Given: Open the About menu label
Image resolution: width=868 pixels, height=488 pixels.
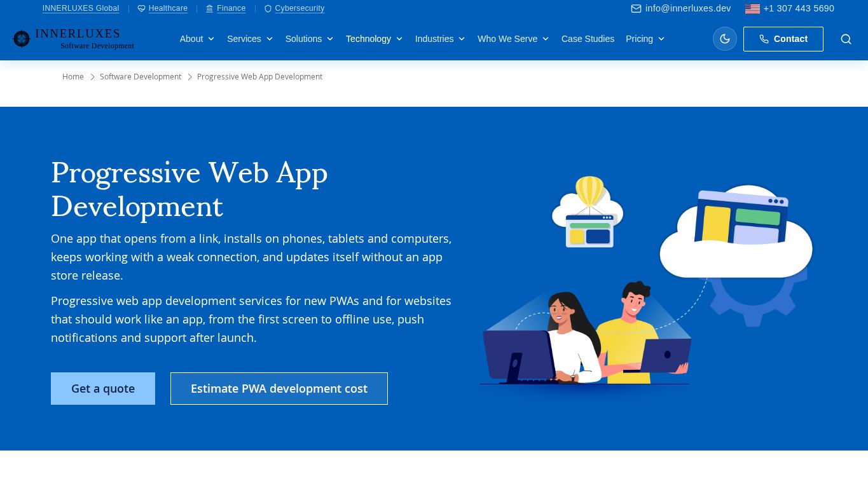Looking at the screenshot, I should pyautogui.click(x=191, y=39).
